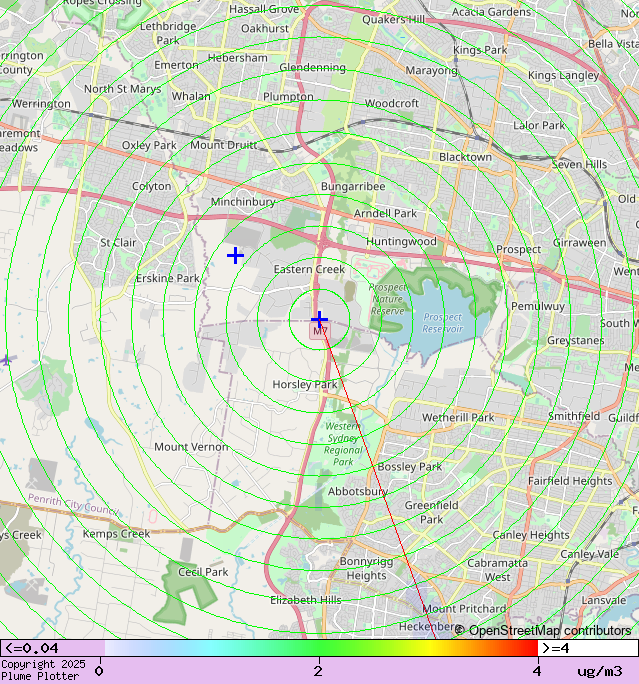Click the Canley Heights label
Viewport: 639px width, 684px height.
click(531, 535)
